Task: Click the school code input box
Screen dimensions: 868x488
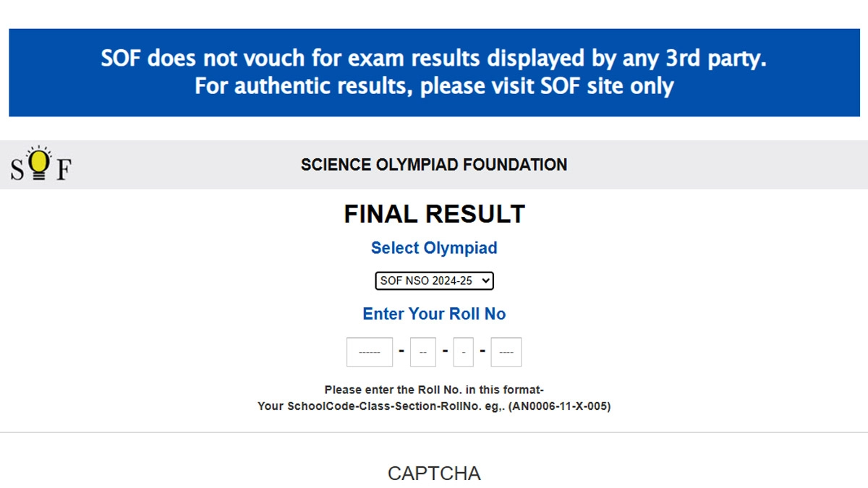Action: [x=369, y=352]
